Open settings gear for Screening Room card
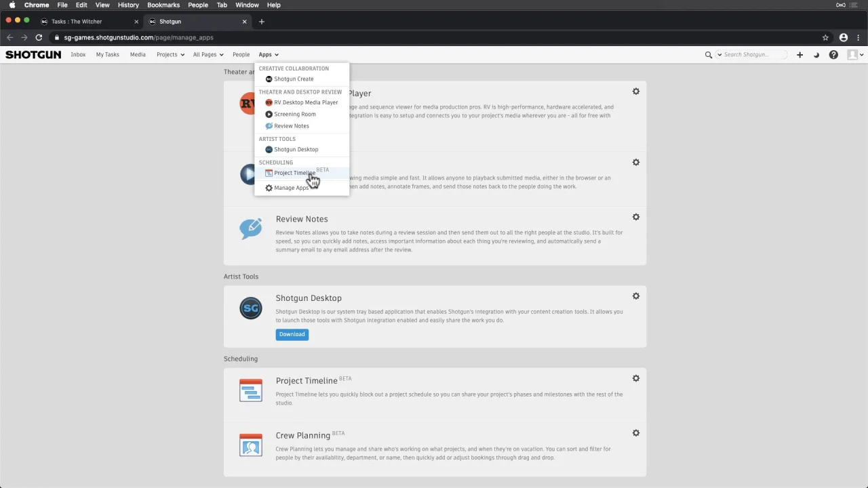Viewport: 868px width, 488px height. [x=636, y=163]
